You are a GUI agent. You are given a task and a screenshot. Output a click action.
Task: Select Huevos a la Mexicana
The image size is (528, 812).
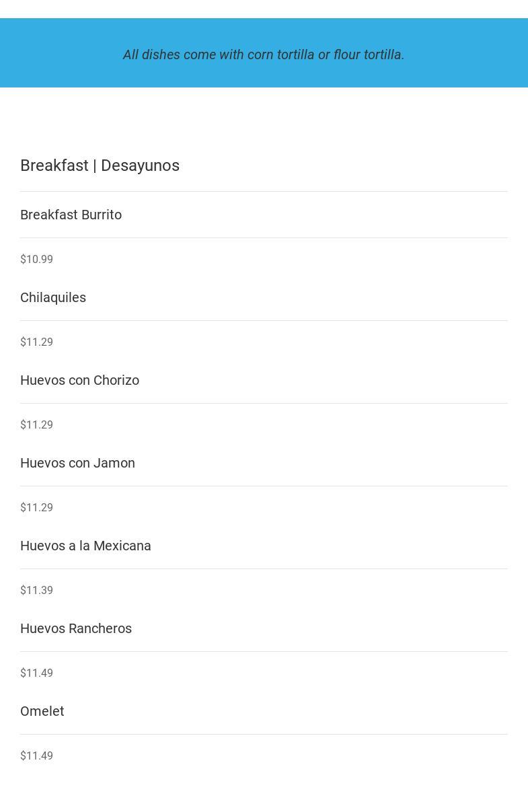point(85,546)
